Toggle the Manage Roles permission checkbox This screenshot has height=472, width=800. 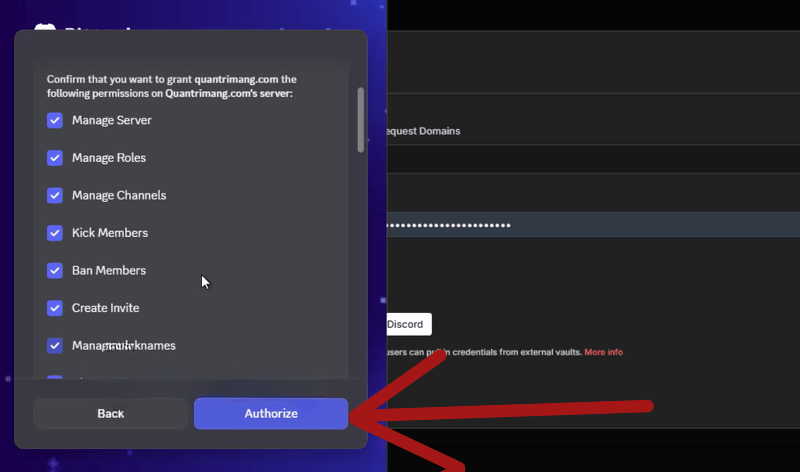[55, 158]
